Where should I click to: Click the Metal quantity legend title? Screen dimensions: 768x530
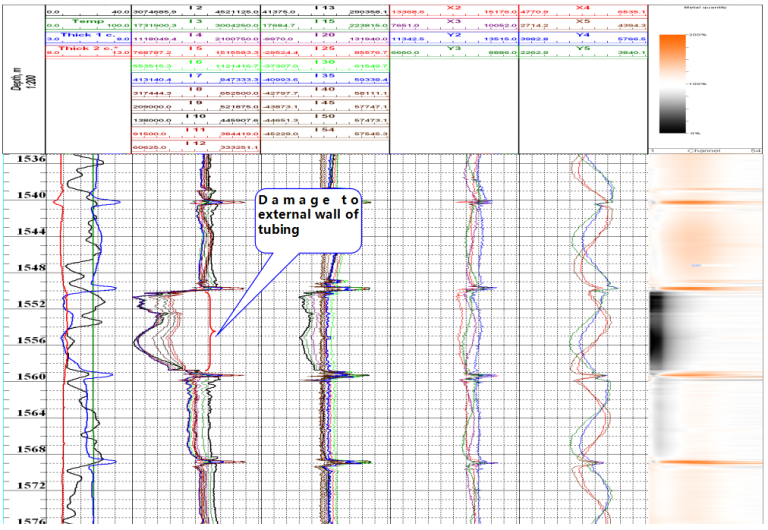pyautogui.click(x=706, y=5)
